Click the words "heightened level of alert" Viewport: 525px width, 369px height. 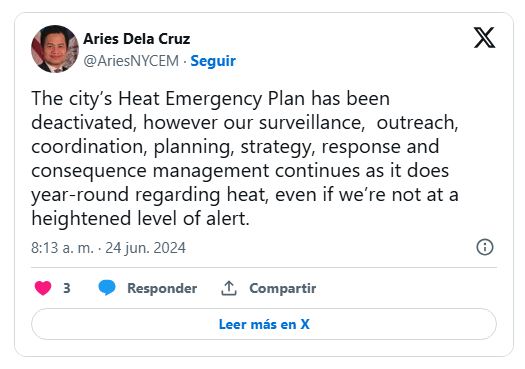pyautogui.click(x=140, y=219)
